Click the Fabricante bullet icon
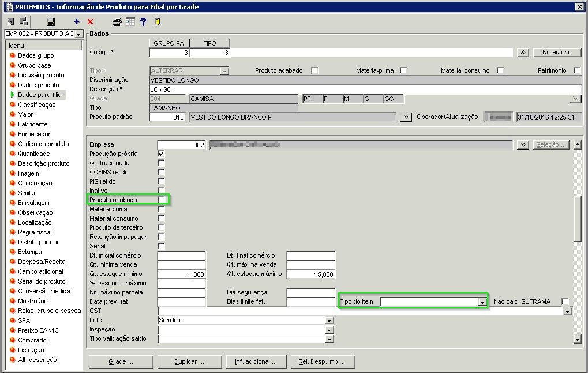Screen dimensions: 588x373 pyautogui.click(x=12, y=124)
